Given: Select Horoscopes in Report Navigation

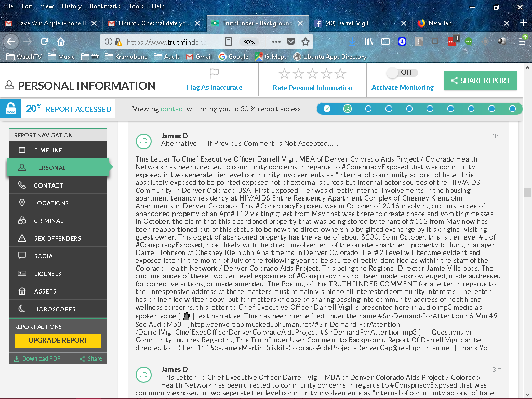Looking at the screenshot, I should click(x=58, y=309).
